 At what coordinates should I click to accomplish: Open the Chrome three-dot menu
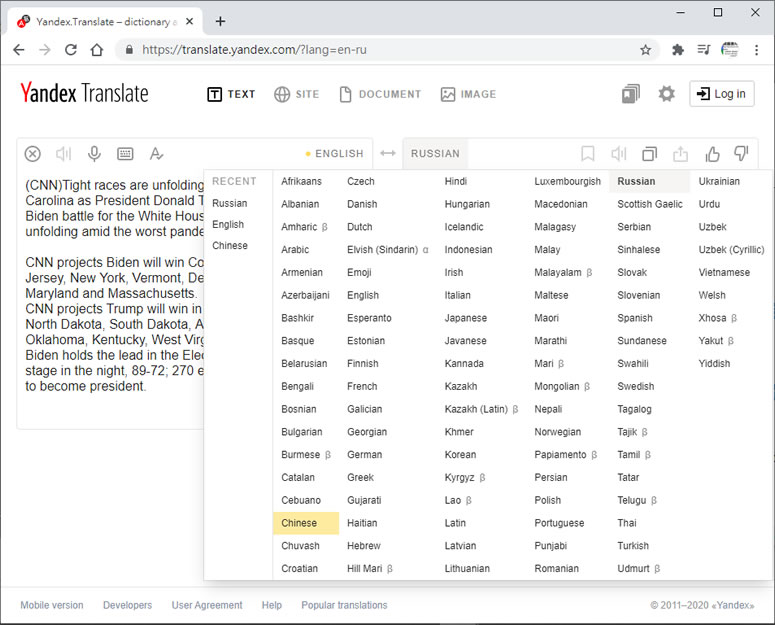756,50
